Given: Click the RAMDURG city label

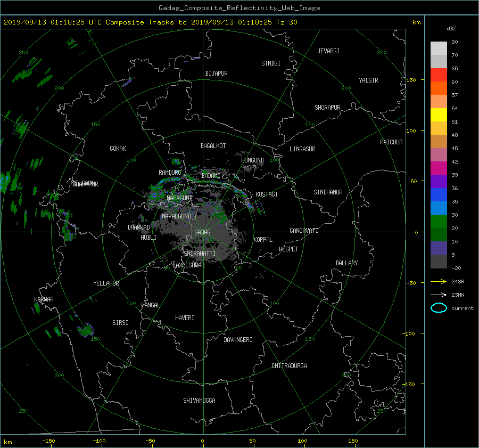Looking at the screenshot, I should pyautogui.click(x=170, y=173).
